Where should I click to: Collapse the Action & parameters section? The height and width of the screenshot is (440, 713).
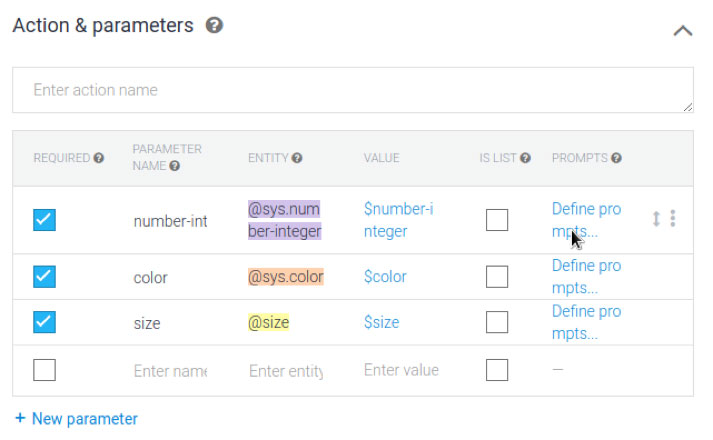coord(683,31)
